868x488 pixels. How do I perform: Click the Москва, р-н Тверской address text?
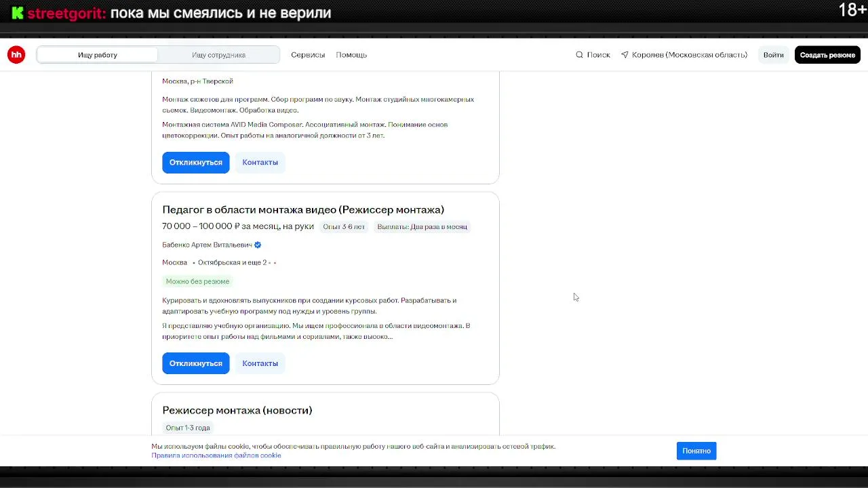[x=197, y=81]
